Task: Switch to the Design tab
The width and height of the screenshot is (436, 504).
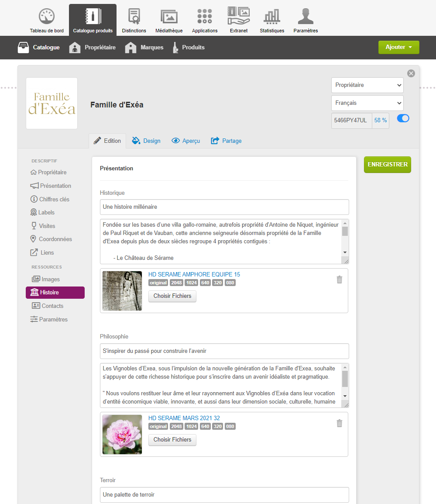Action: click(x=146, y=141)
